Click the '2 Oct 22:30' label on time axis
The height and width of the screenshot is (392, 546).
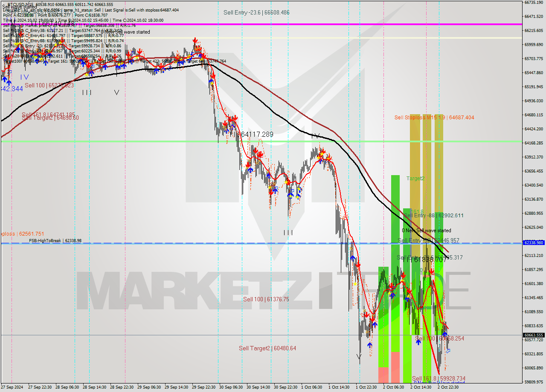[448, 387]
